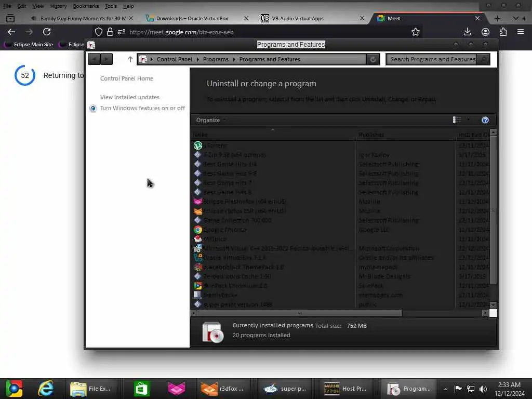Click the refresh button next to address bar in Control Panel
Screen dimensions: 532x399
click(373, 59)
